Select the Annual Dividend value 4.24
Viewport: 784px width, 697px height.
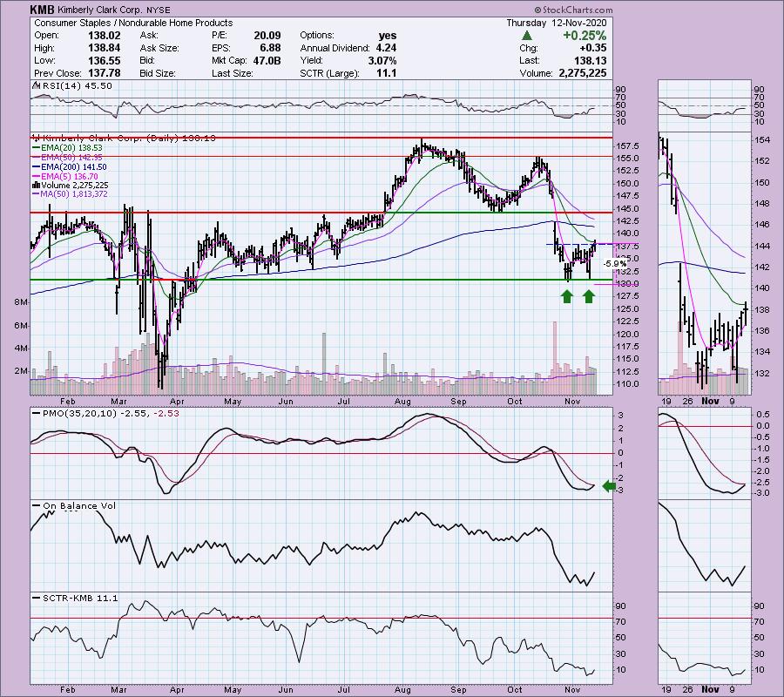coord(386,48)
